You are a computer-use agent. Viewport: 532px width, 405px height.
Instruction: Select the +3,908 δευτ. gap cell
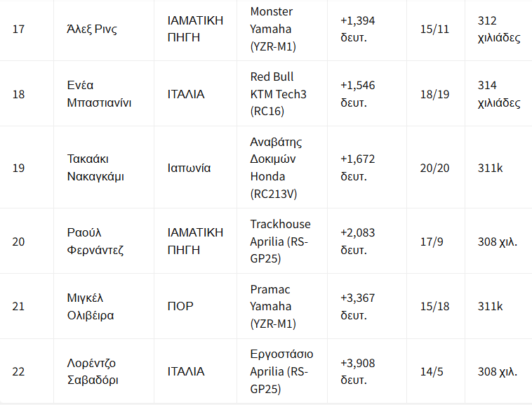pos(367,371)
